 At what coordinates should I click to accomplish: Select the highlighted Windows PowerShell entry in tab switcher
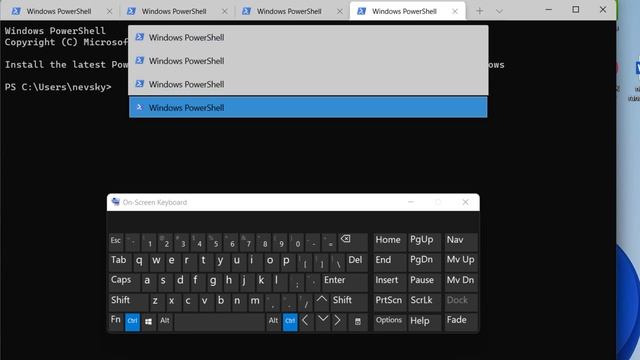(308, 107)
